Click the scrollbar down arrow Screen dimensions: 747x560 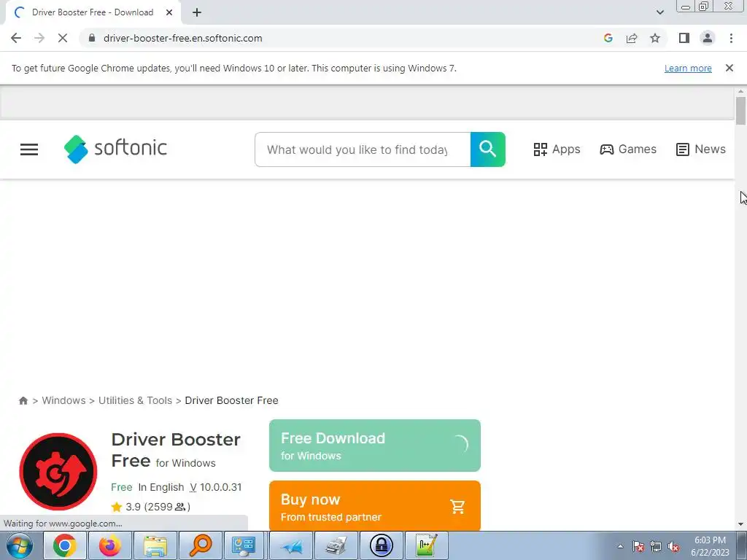[740, 524]
